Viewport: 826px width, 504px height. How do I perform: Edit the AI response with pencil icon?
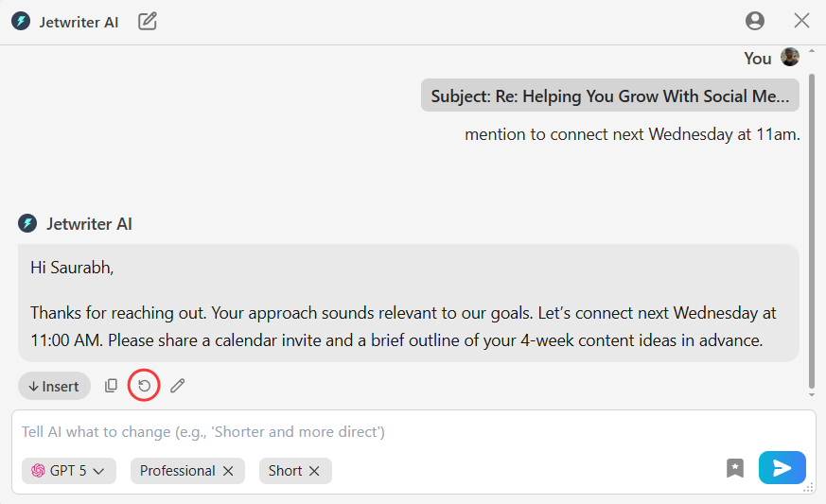point(177,386)
